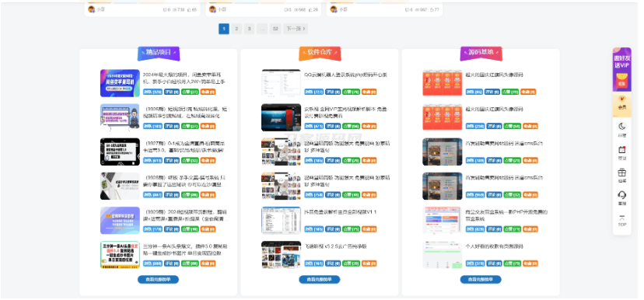
Task: Open black thumbnail of the 9007期 item
Action: [120, 152]
